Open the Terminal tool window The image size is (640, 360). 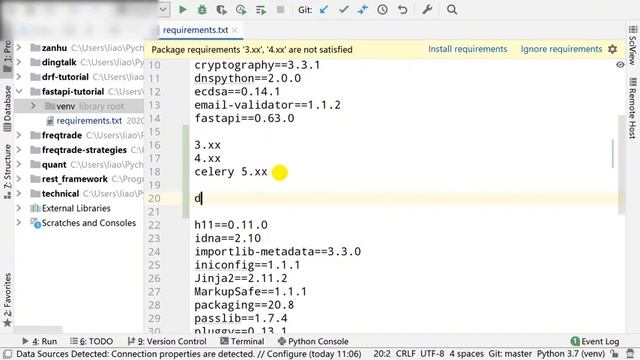point(242,341)
